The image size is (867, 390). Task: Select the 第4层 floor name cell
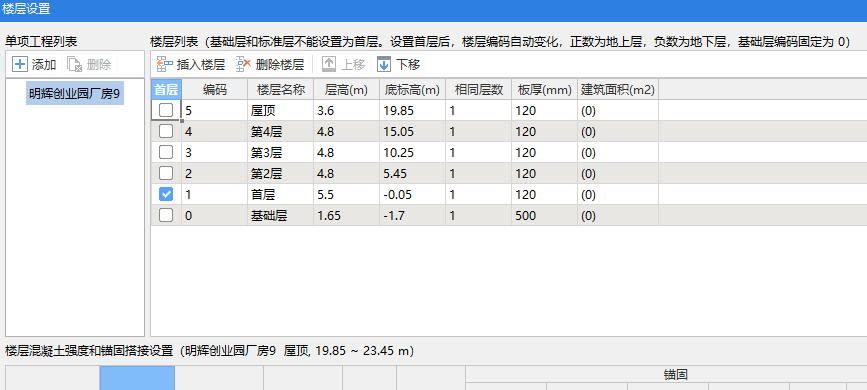point(280,131)
